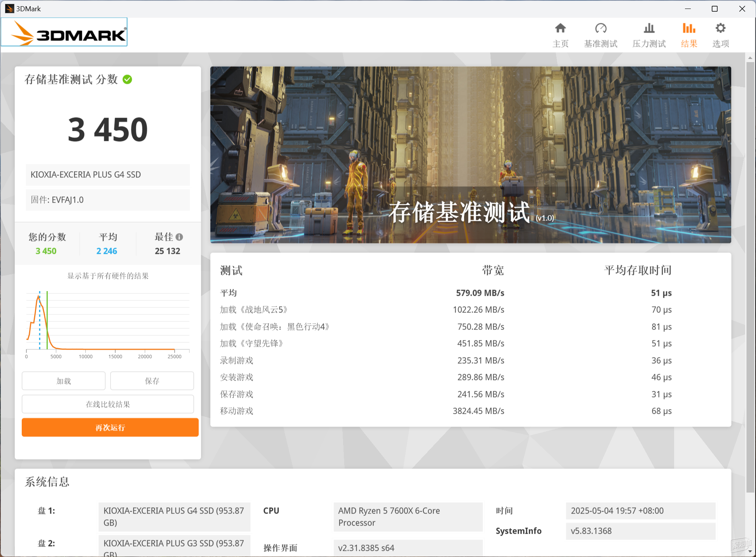This screenshot has height=557, width=756.
Task: Click the 加载 load button
Action: [64, 381]
